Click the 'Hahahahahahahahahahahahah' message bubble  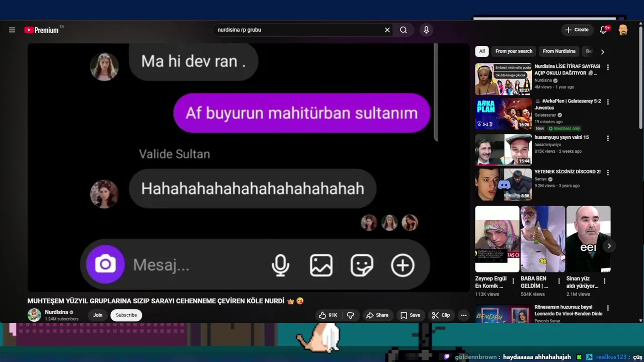pos(253,189)
